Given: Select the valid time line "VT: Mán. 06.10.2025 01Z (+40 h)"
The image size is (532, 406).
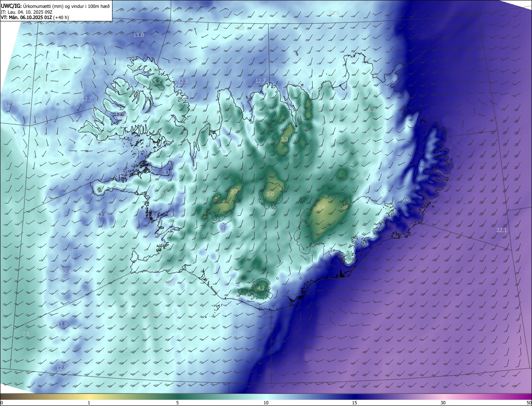Looking at the screenshot, I should coord(35,17).
